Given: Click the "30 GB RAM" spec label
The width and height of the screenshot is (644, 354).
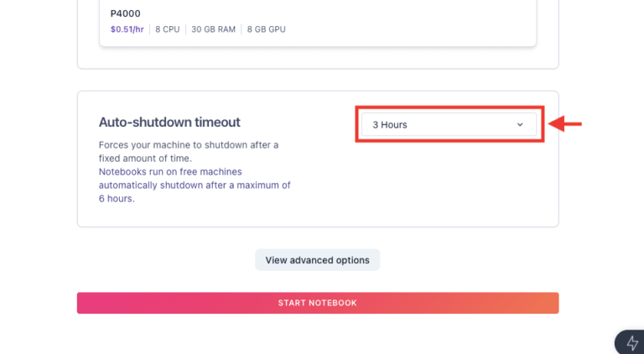Looking at the screenshot, I should [214, 29].
